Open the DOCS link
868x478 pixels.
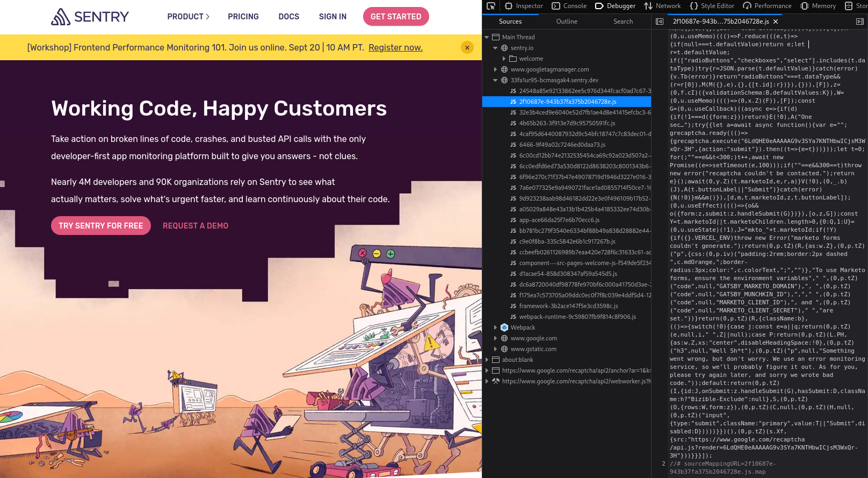point(289,17)
